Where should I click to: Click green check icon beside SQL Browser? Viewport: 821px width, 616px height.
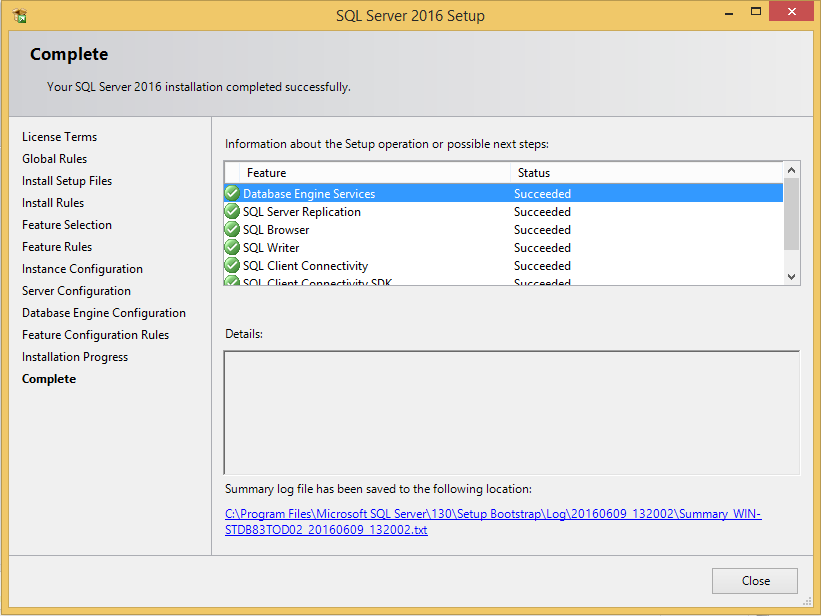232,229
